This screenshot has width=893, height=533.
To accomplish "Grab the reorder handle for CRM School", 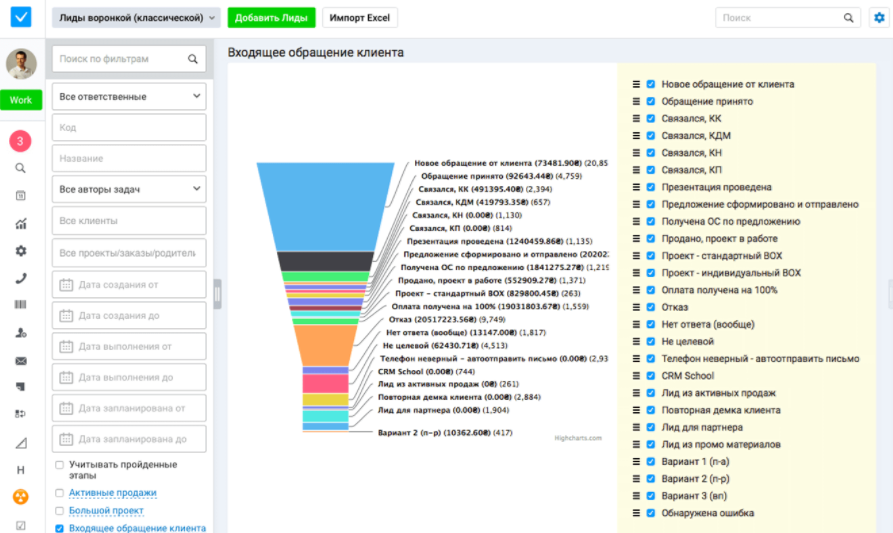I will 636,376.
